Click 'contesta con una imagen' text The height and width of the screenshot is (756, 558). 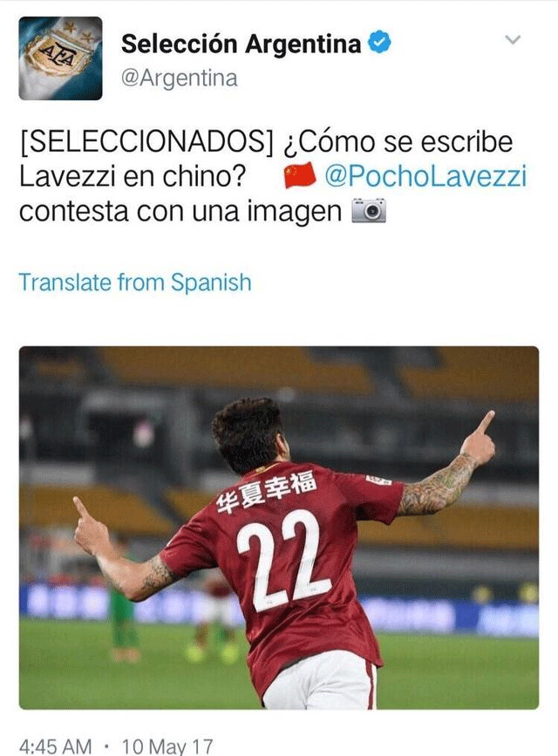coord(180,211)
